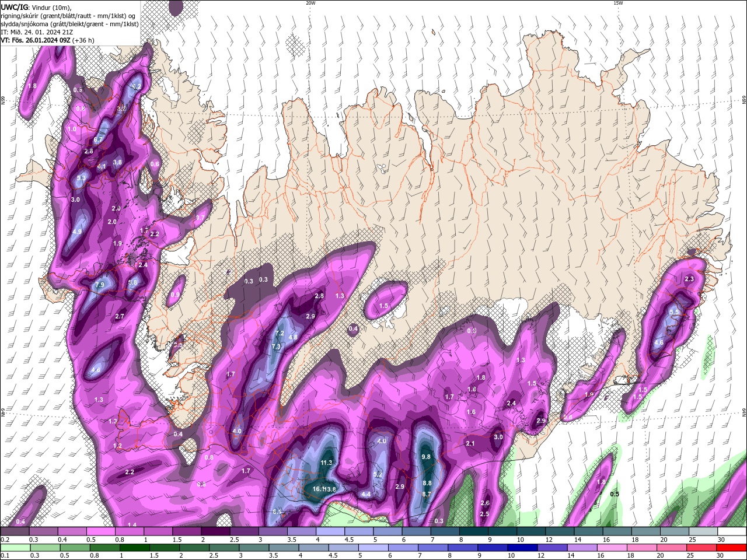Click the rigning/skúrir legend description line
The width and height of the screenshot is (747, 560).
click(69, 16)
